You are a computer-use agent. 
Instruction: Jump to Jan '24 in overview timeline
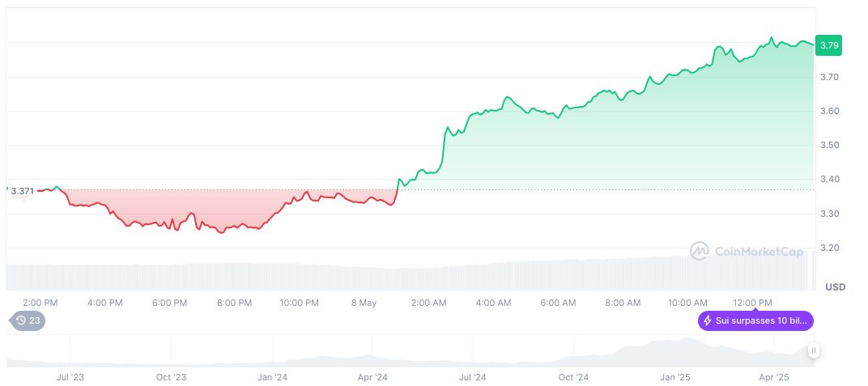coord(272,377)
